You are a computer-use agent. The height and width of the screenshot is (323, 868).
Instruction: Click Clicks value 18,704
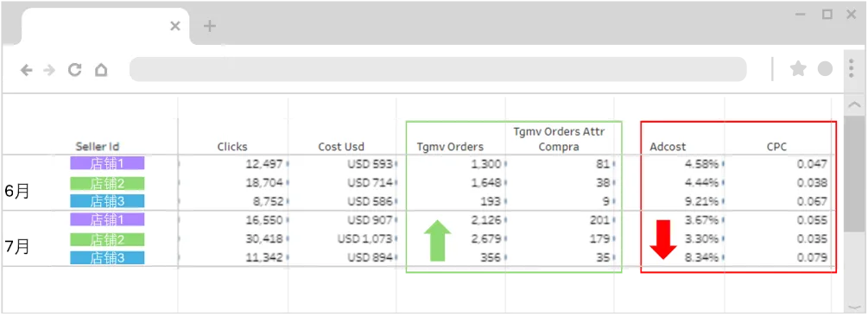coord(264,182)
